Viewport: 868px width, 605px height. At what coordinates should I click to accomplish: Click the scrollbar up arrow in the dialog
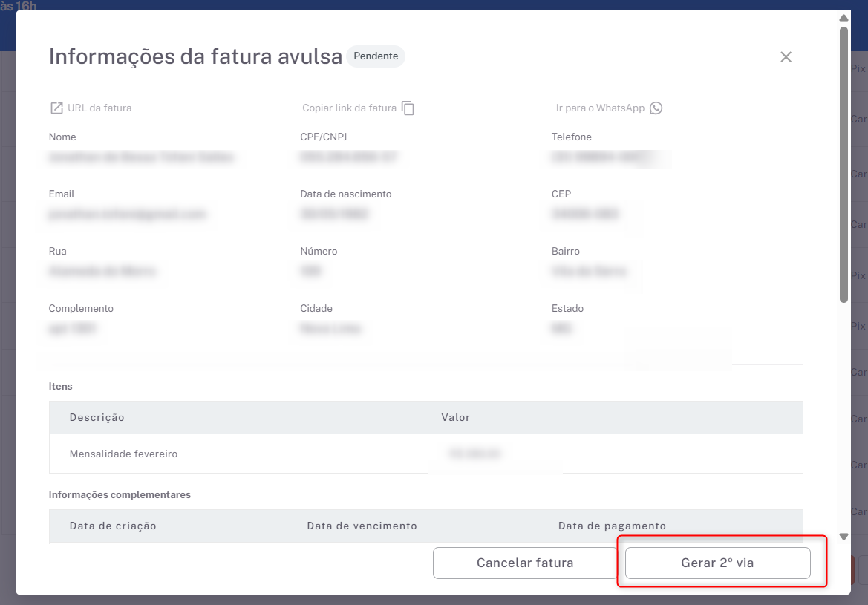click(x=843, y=18)
